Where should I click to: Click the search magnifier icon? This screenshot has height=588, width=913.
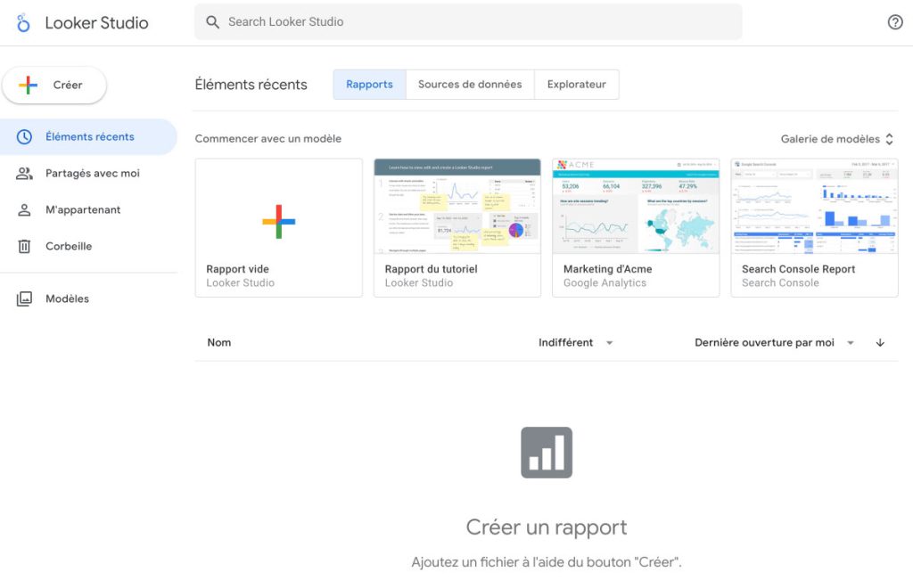212,21
